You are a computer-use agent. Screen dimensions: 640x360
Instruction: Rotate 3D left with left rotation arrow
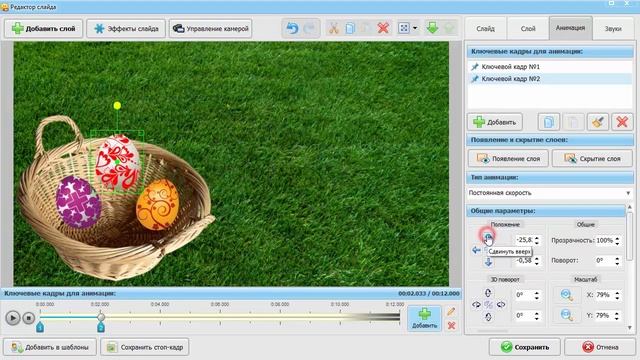tap(476, 304)
